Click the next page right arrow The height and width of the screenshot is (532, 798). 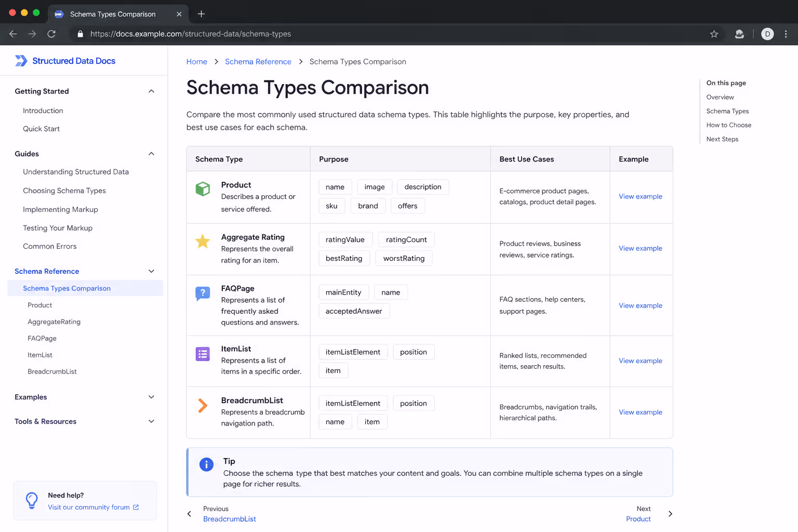pos(670,514)
